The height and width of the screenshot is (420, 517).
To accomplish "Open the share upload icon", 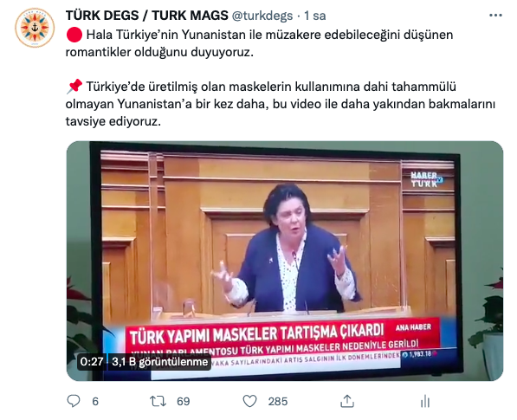I will coord(347,401).
